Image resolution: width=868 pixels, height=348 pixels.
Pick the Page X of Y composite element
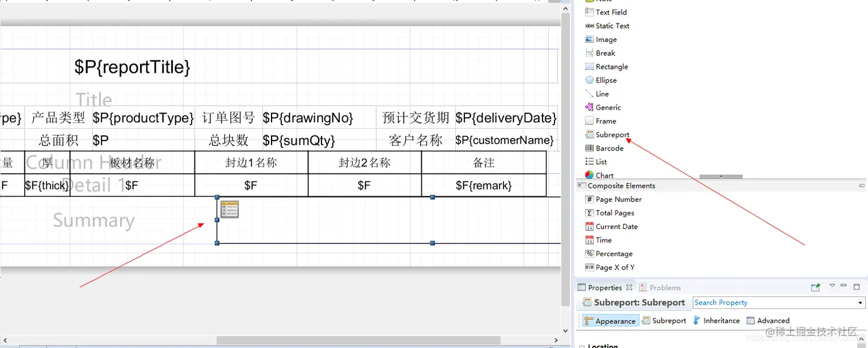[610, 267]
